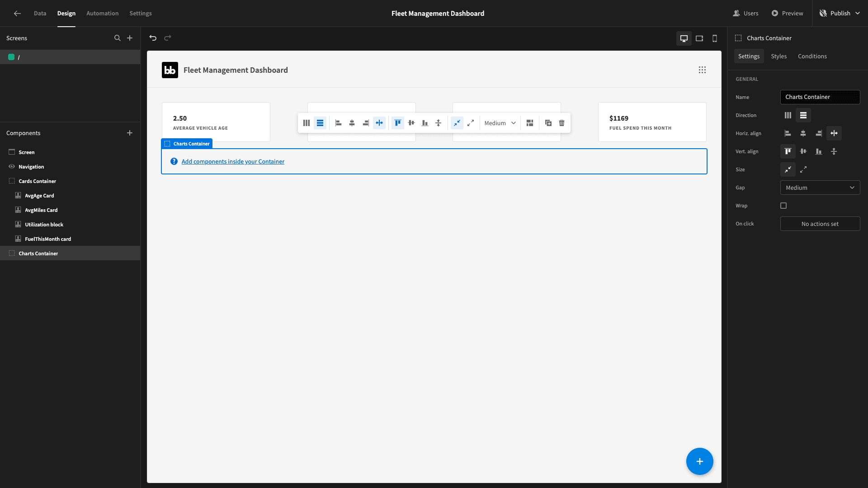Click the undo arrow icon
868x488 pixels.
click(153, 38)
